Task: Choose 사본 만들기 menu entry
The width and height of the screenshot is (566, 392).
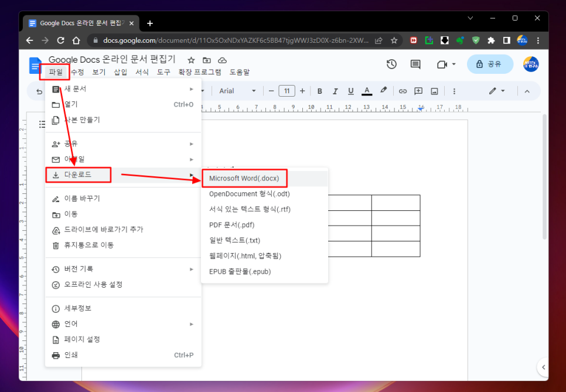Action: pos(123,120)
